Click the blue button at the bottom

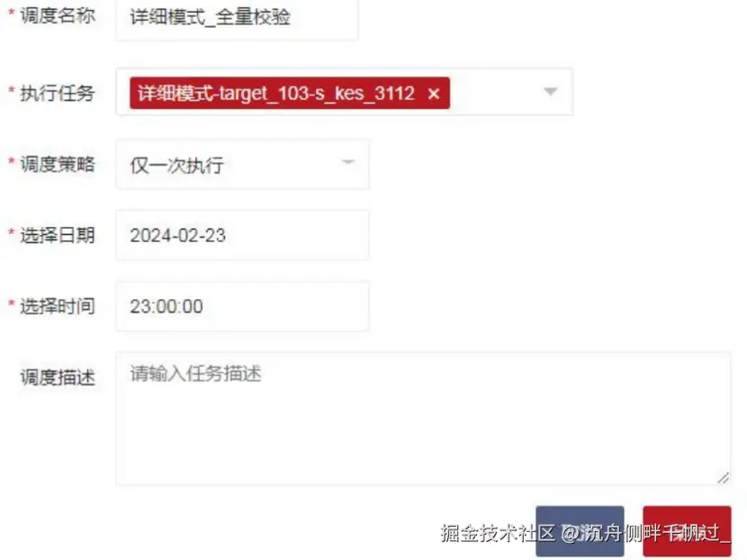[x=580, y=531]
